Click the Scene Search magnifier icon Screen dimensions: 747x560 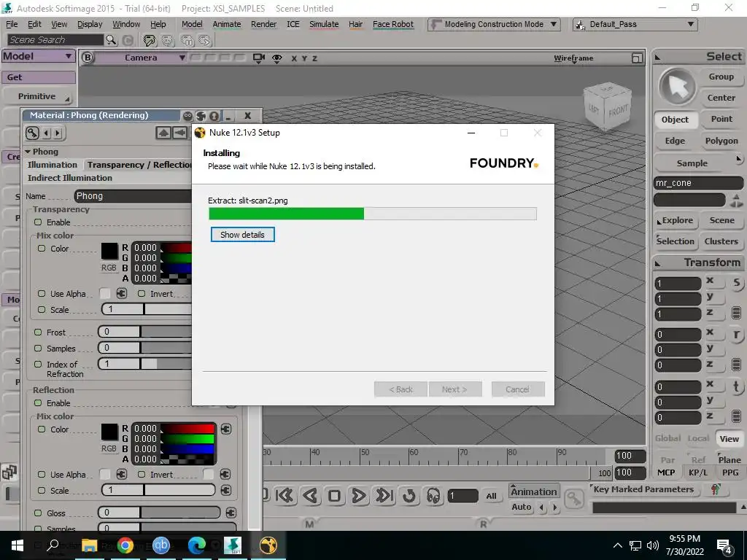point(111,40)
